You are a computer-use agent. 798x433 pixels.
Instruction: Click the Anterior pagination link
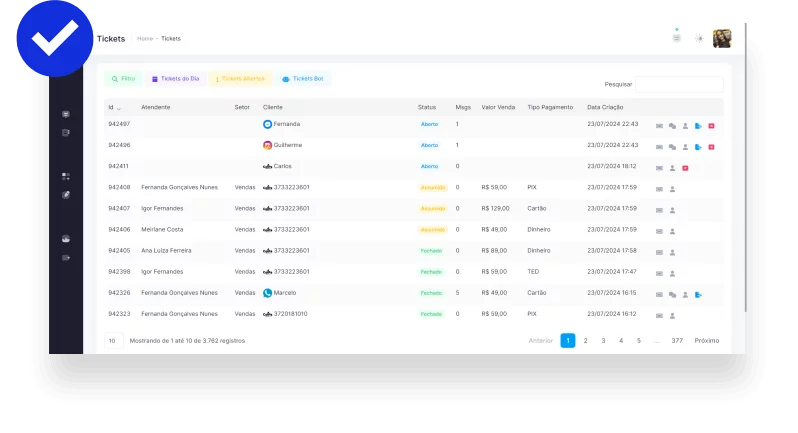coord(540,341)
